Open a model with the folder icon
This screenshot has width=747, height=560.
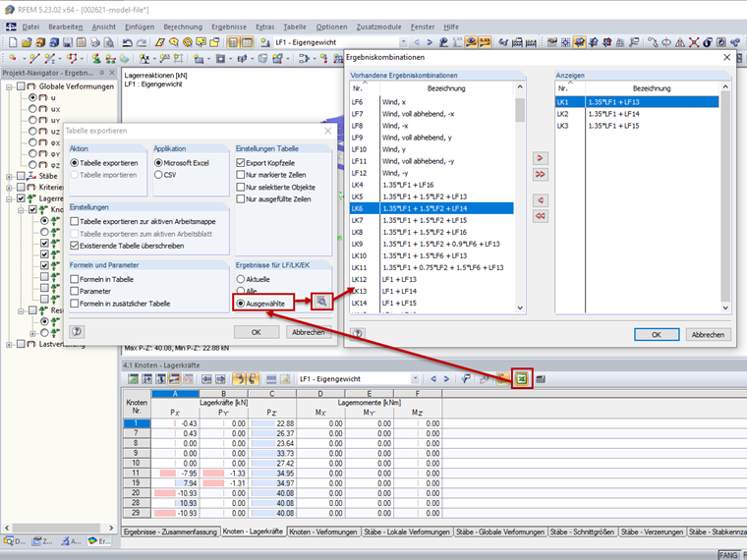point(27,42)
